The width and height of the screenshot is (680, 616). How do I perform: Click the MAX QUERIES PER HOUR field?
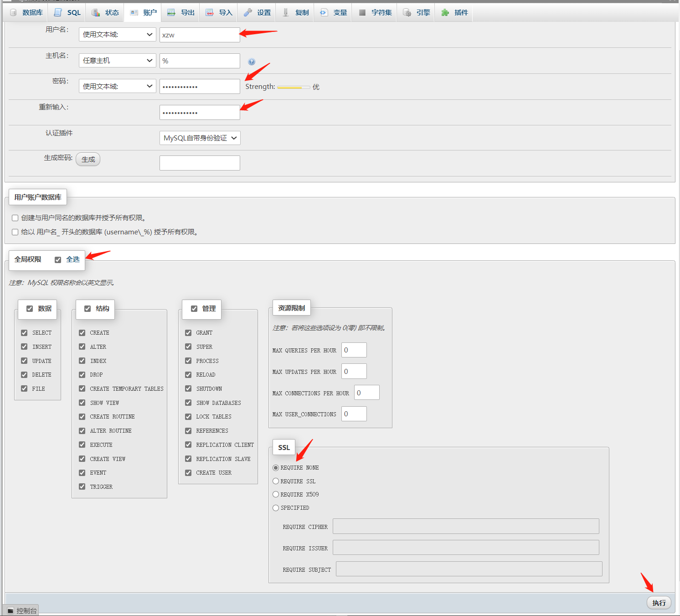tap(354, 350)
